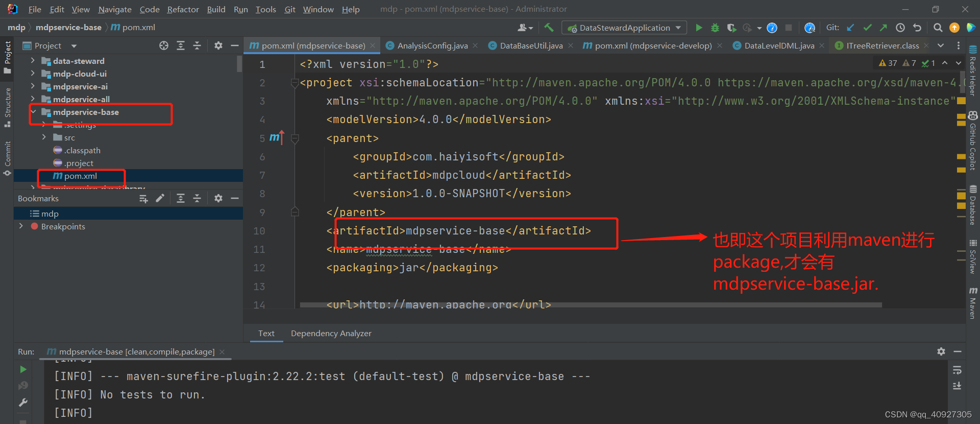This screenshot has height=424, width=980.
Task: Run DataStewardApplication with green play button
Action: pos(699,28)
